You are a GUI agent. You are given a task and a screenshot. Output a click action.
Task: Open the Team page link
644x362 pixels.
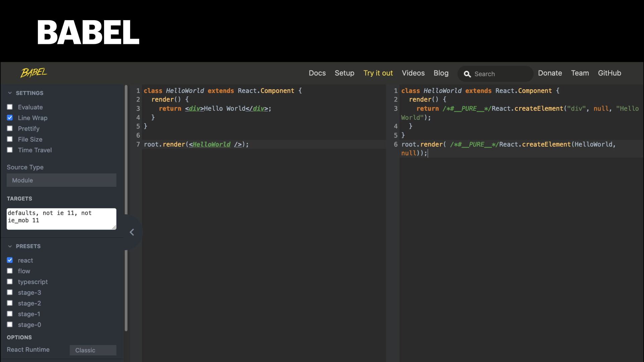pyautogui.click(x=580, y=73)
